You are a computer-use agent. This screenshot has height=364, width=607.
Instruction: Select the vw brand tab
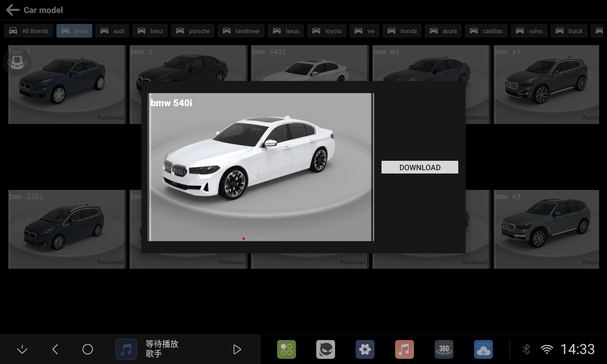364,31
